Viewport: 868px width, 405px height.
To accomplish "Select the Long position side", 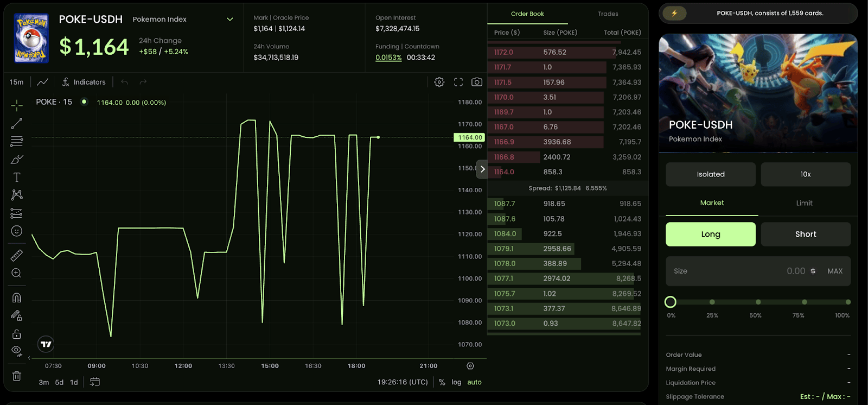I will click(x=711, y=234).
